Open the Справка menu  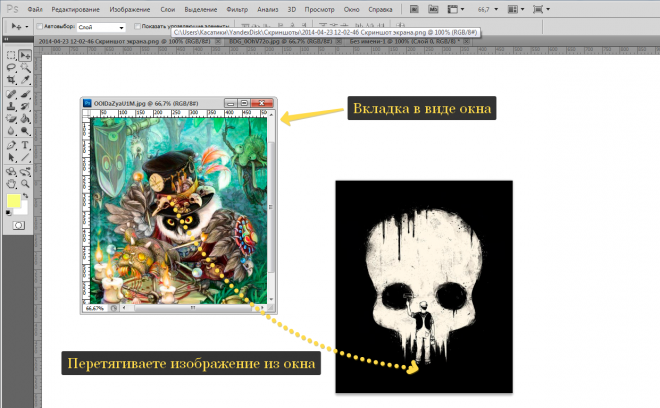380,9
